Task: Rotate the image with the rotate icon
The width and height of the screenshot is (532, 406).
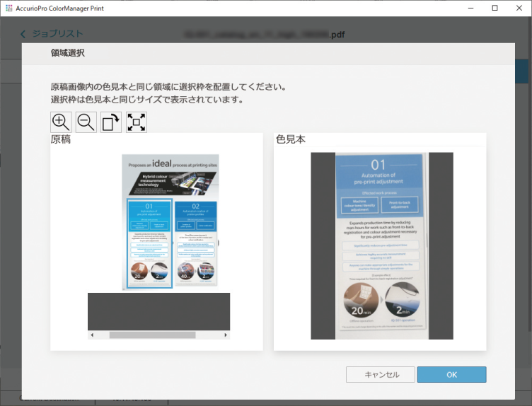Action: (x=111, y=122)
